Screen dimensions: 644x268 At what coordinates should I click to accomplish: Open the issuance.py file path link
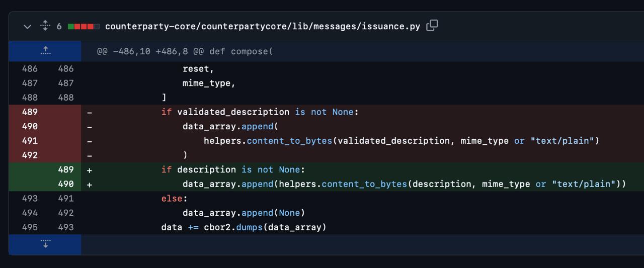pyautogui.click(x=262, y=26)
